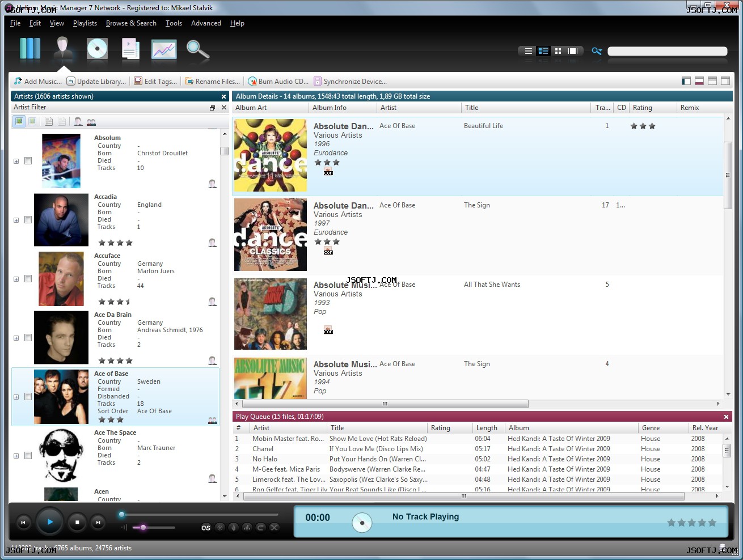
Task: Toggle top panel layout icon
Action: click(712, 81)
